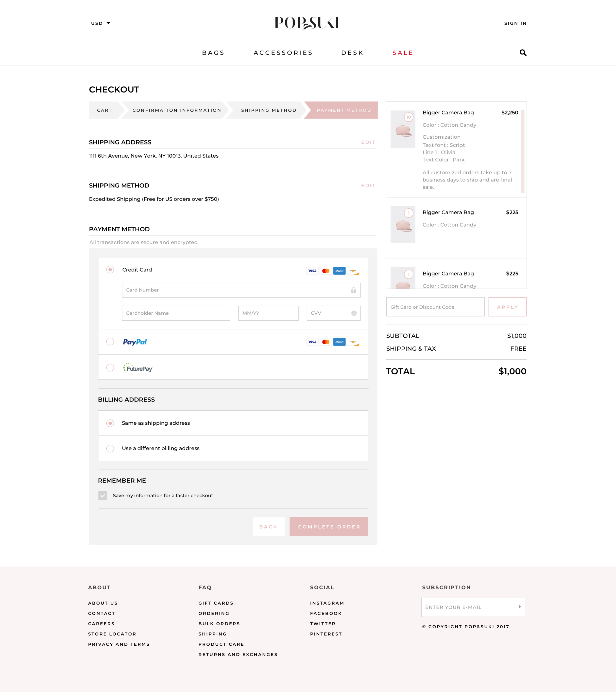Image resolution: width=616 pixels, height=692 pixels.
Task: Edit the shipping address
Action: pyautogui.click(x=368, y=142)
